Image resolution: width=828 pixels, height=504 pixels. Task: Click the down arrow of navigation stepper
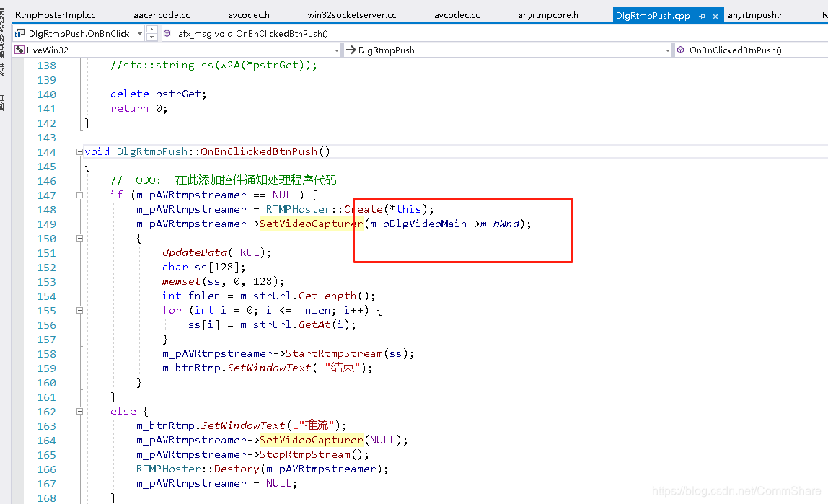tap(151, 37)
